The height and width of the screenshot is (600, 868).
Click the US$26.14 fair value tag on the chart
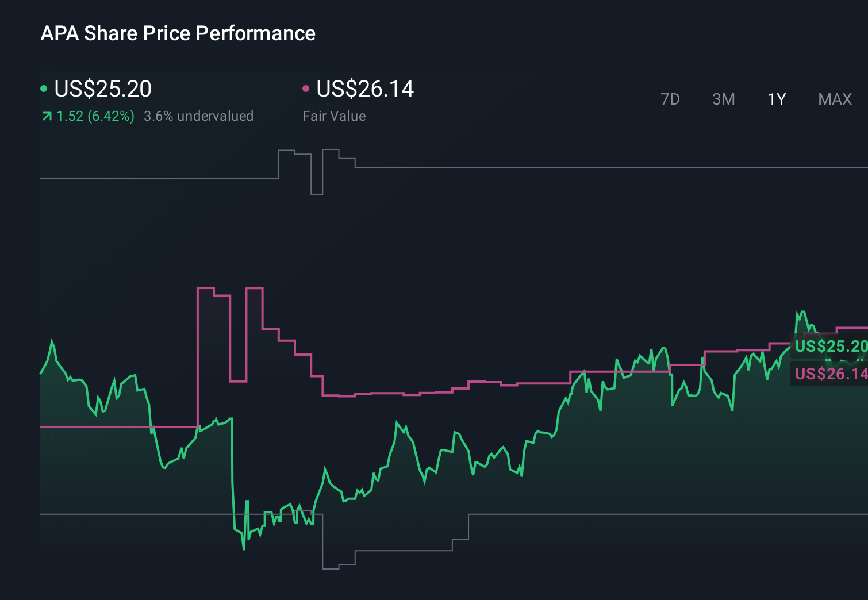click(831, 374)
